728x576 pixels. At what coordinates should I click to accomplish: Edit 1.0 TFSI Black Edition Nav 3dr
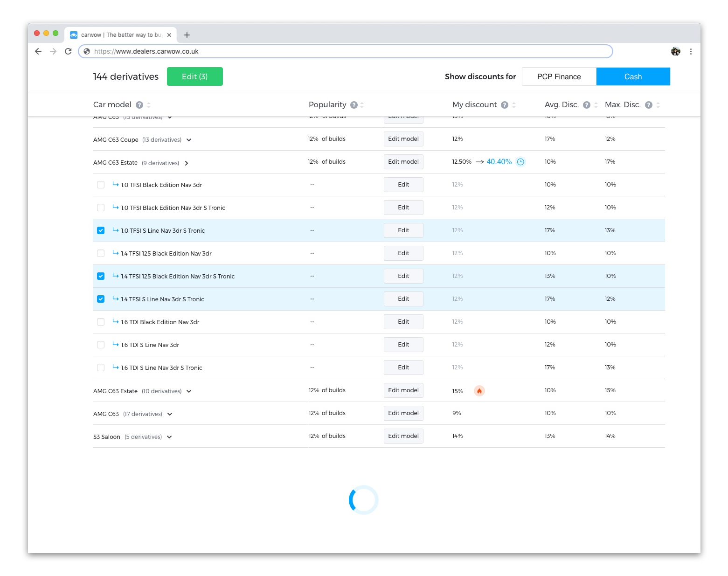click(x=403, y=185)
